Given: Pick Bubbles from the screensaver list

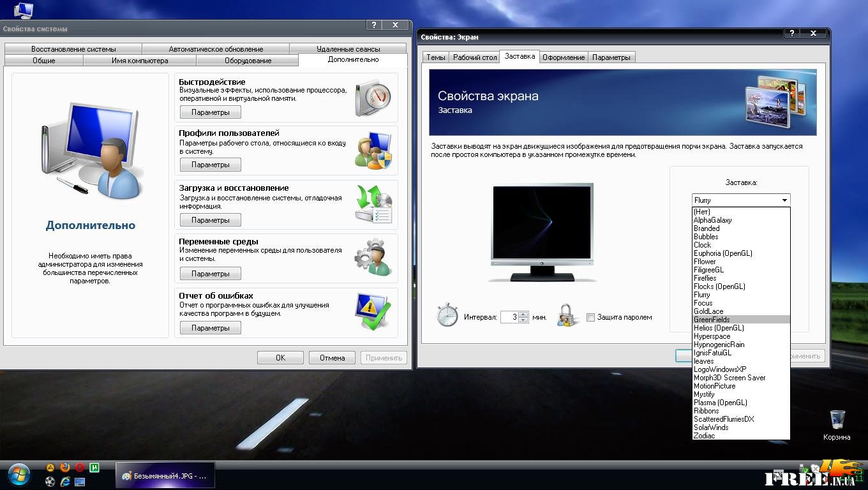Looking at the screenshot, I should 741,237.
